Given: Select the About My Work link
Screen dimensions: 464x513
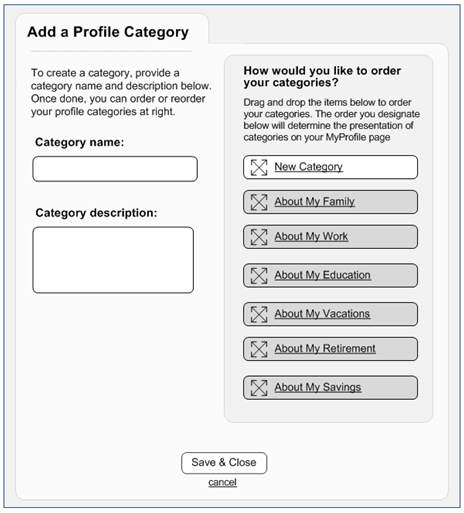Looking at the screenshot, I should [311, 236].
